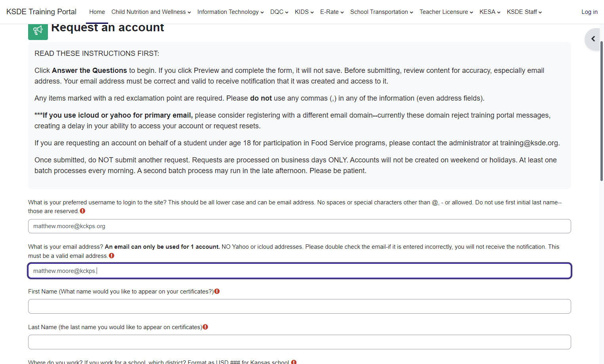The image size is (604, 364).
Task: Select the First Name input box
Action: pos(299,307)
